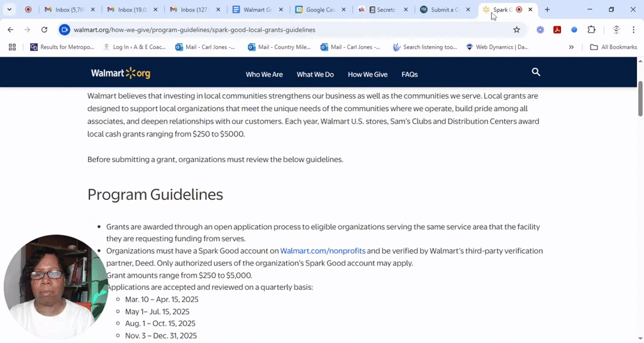This screenshot has height=343, width=644.
Task: Reload the current page
Action: 45,30
